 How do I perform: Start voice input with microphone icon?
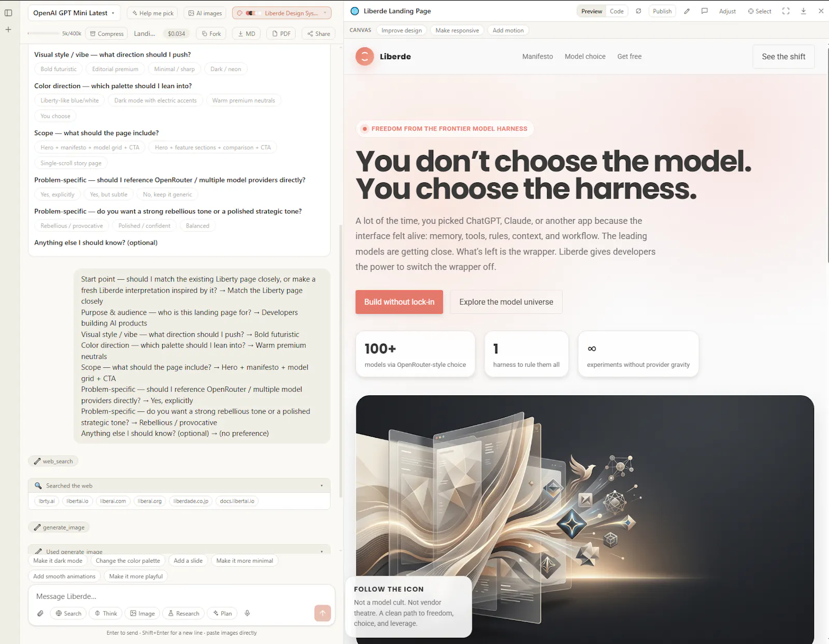coord(247,613)
